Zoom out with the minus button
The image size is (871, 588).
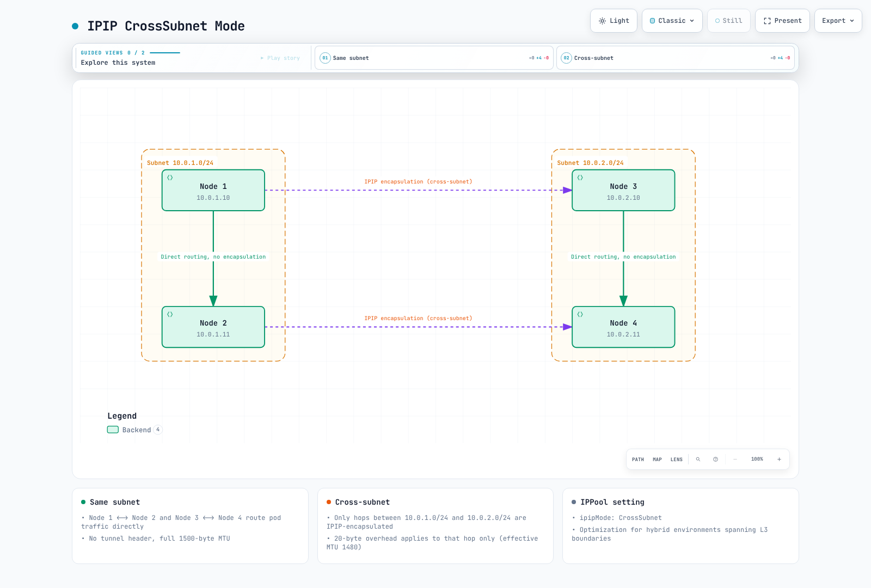pos(735,460)
